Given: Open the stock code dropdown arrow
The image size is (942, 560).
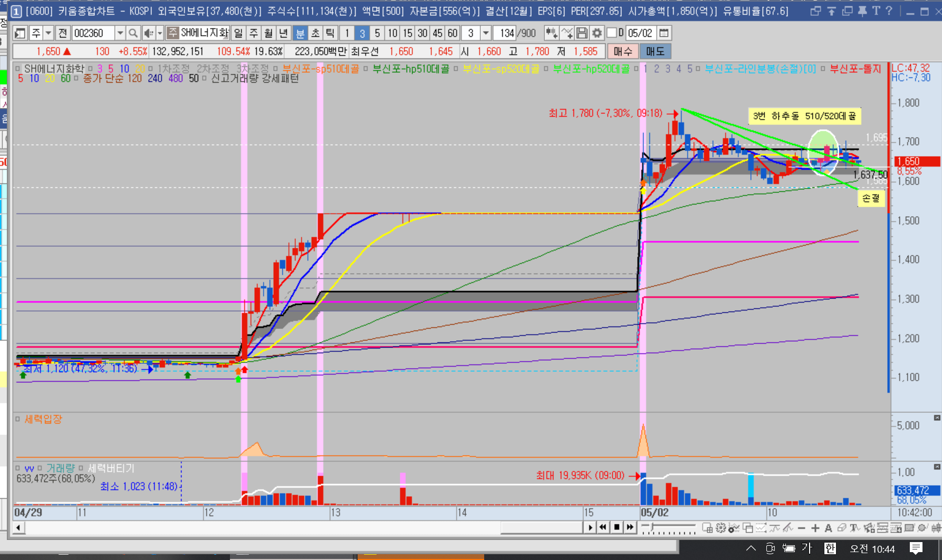Looking at the screenshot, I should [120, 33].
